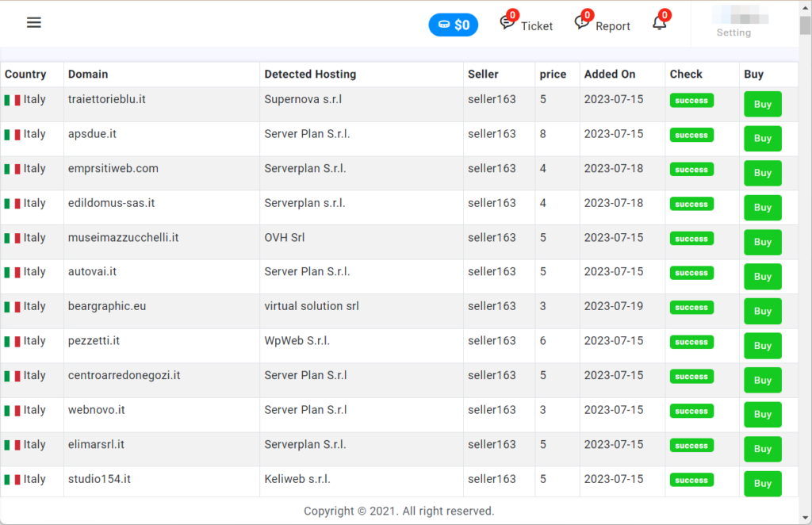This screenshot has width=812, height=525.
Task: Click the Added On column header
Action: click(610, 75)
